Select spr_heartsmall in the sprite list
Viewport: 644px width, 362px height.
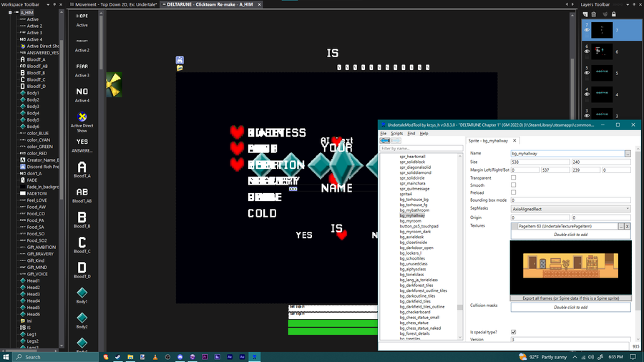pyautogui.click(x=412, y=157)
